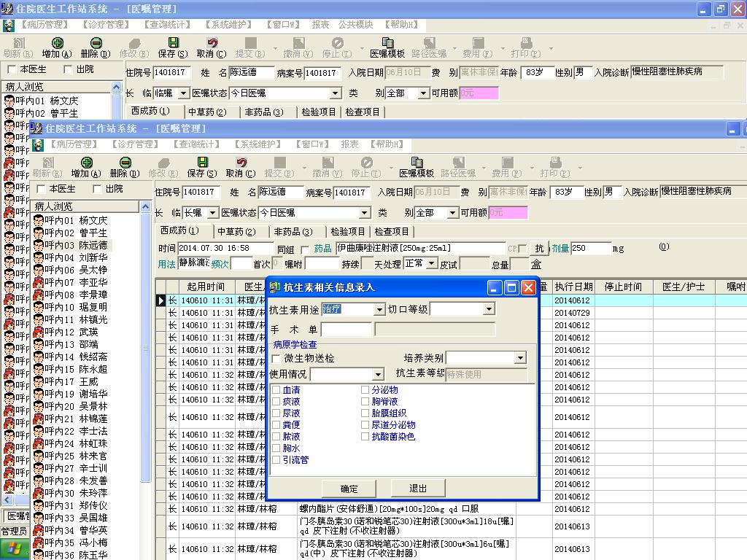Image resolution: width=747 pixels, height=560 pixels.
Task: Click 确定 button in antibiotic dialog
Action: 349,489
